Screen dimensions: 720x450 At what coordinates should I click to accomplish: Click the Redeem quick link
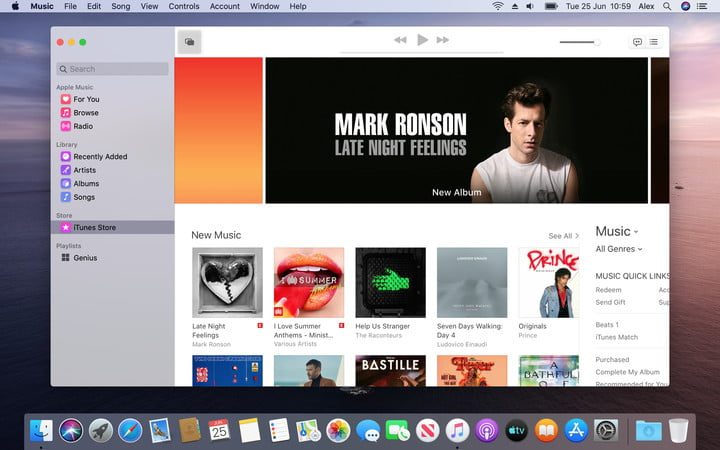(610, 289)
